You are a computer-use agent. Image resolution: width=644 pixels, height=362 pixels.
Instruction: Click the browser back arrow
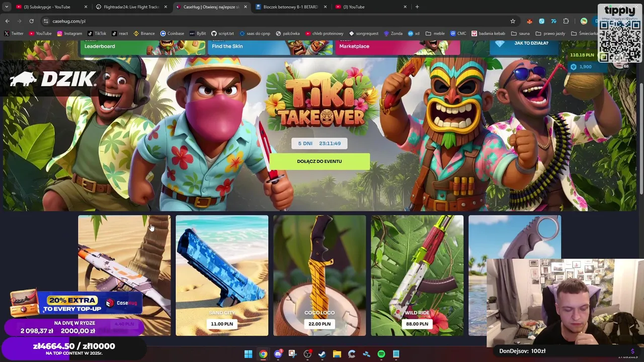pos(7,21)
